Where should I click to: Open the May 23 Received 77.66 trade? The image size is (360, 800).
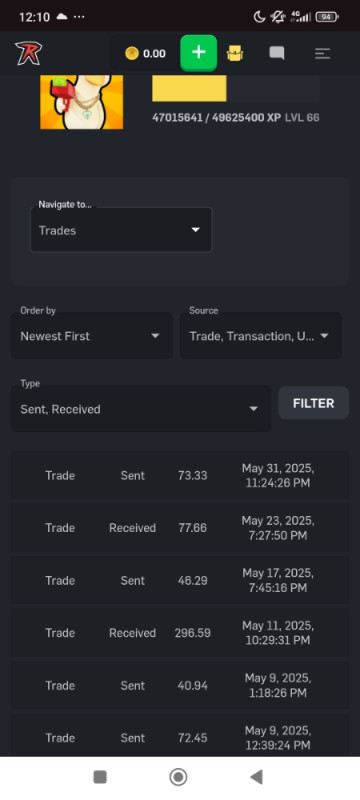pyautogui.click(x=180, y=528)
